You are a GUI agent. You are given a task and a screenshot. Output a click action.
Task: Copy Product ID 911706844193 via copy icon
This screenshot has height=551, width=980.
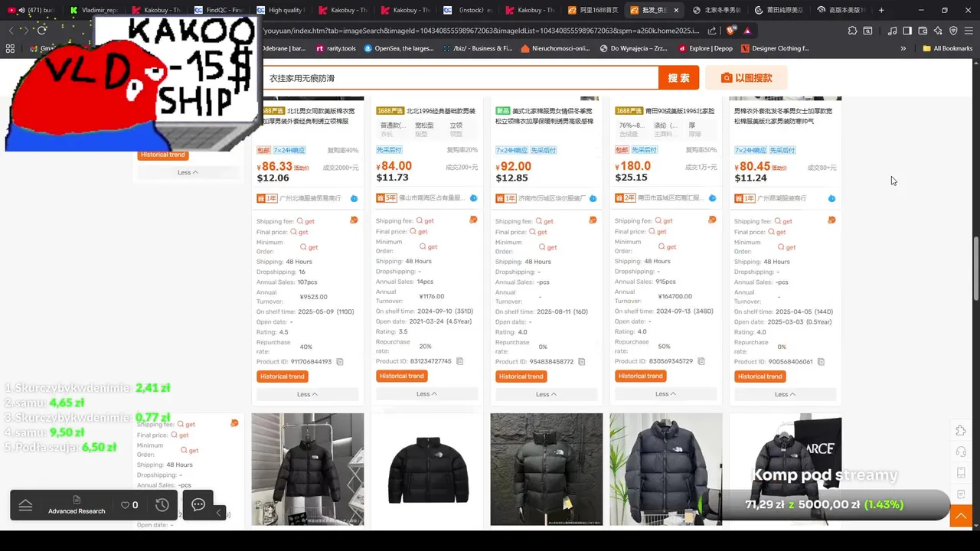[x=340, y=362]
